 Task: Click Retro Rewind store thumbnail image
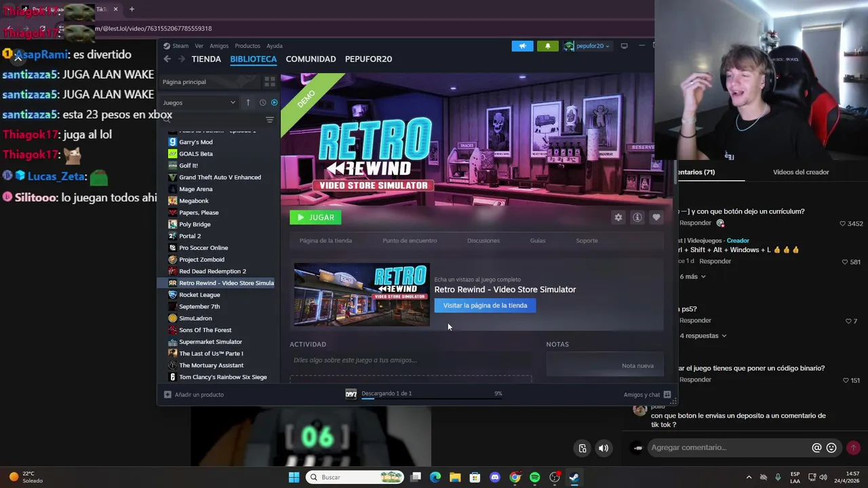(362, 294)
